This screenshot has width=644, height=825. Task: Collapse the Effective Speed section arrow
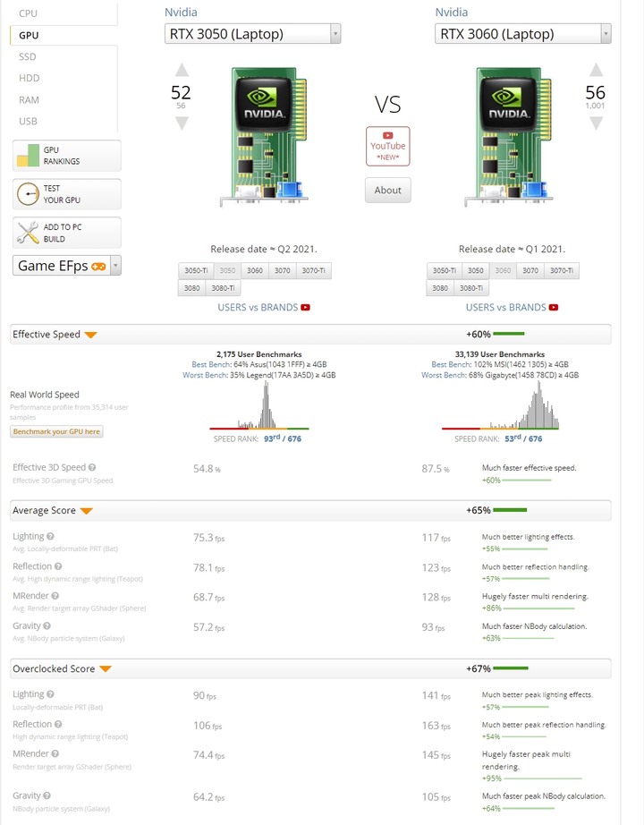point(90,336)
